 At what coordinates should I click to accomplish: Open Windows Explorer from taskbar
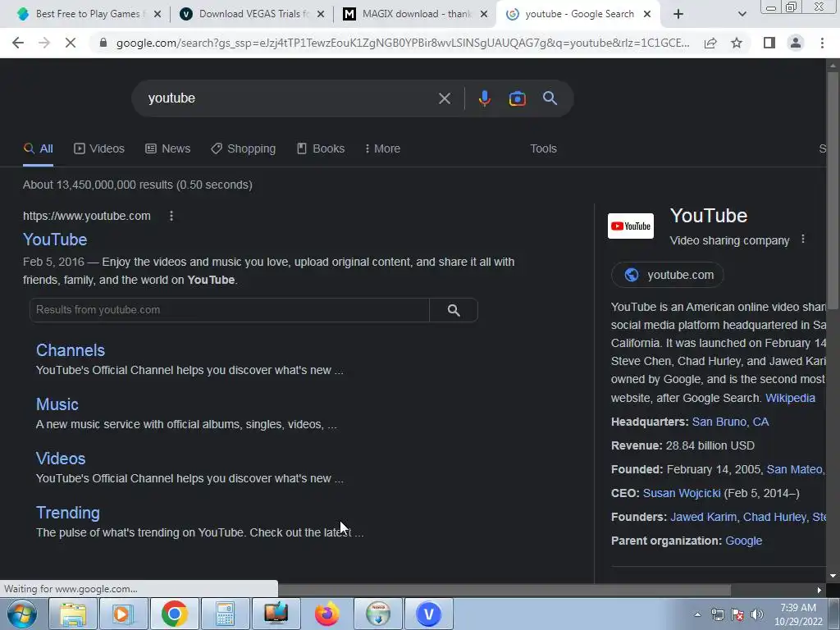click(72, 614)
